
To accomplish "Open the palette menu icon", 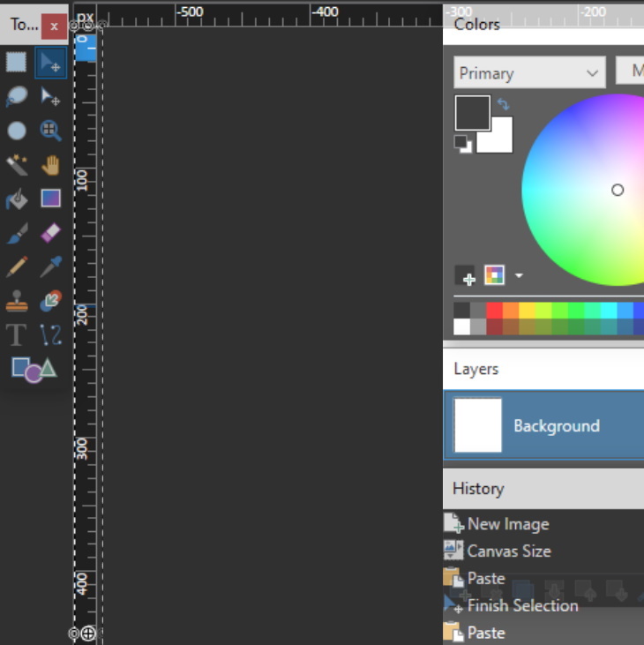I will (494, 275).
